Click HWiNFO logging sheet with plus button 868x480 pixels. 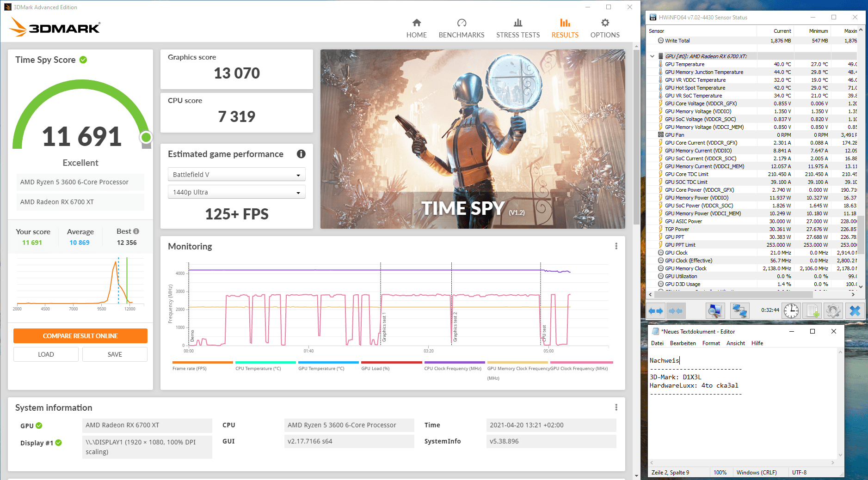(813, 311)
